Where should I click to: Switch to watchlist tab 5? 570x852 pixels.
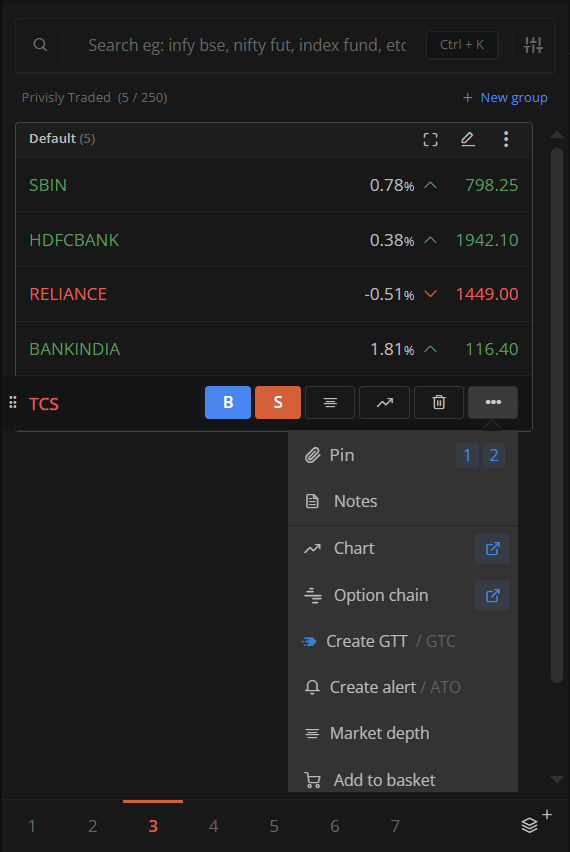point(274,826)
